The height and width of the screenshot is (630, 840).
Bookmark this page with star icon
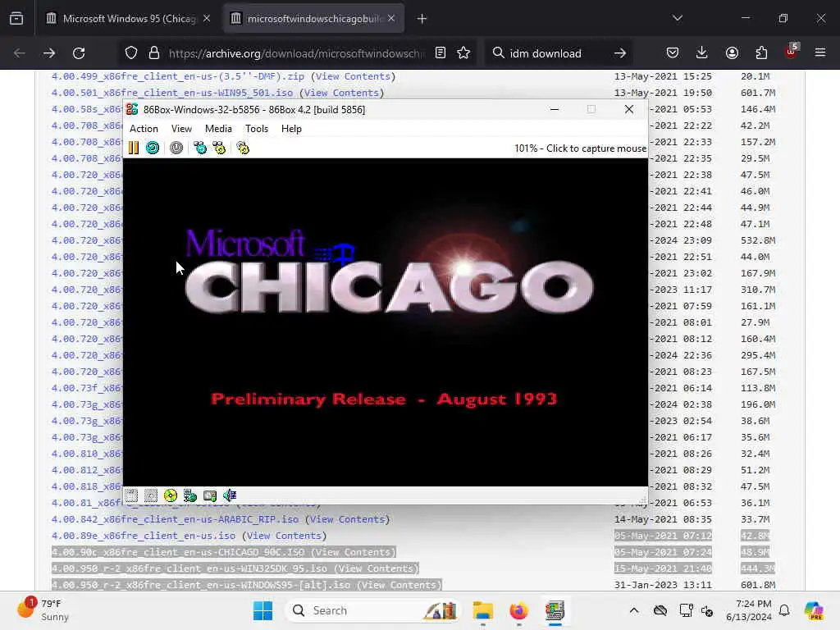[464, 53]
